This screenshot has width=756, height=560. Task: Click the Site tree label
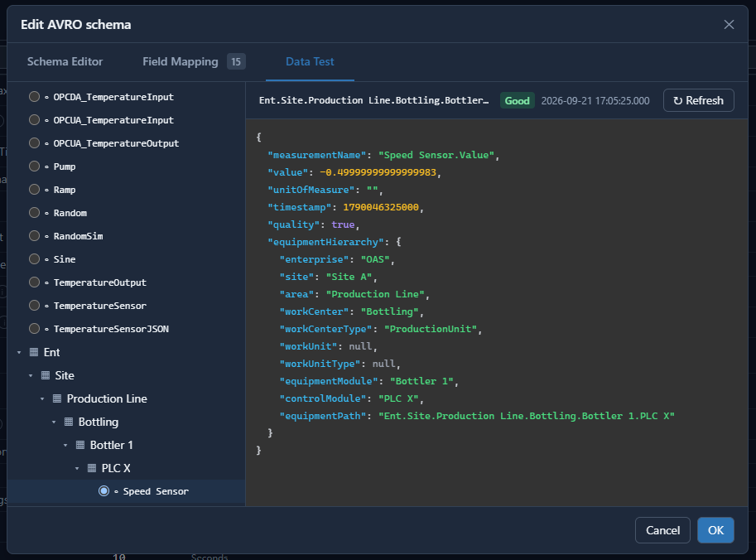pos(65,375)
